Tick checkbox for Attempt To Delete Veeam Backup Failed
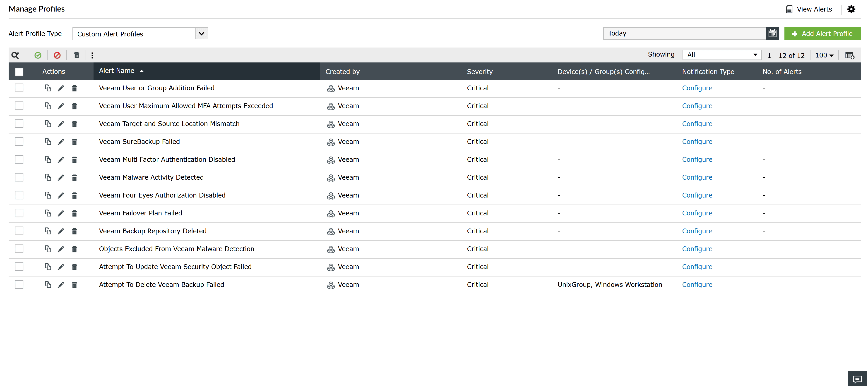Image resolution: width=868 pixels, height=386 pixels. (19, 285)
